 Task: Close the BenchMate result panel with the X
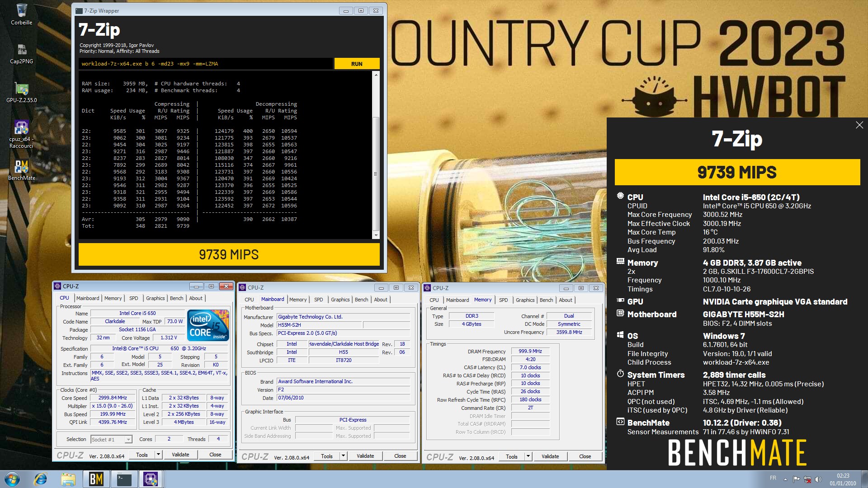[x=859, y=125]
